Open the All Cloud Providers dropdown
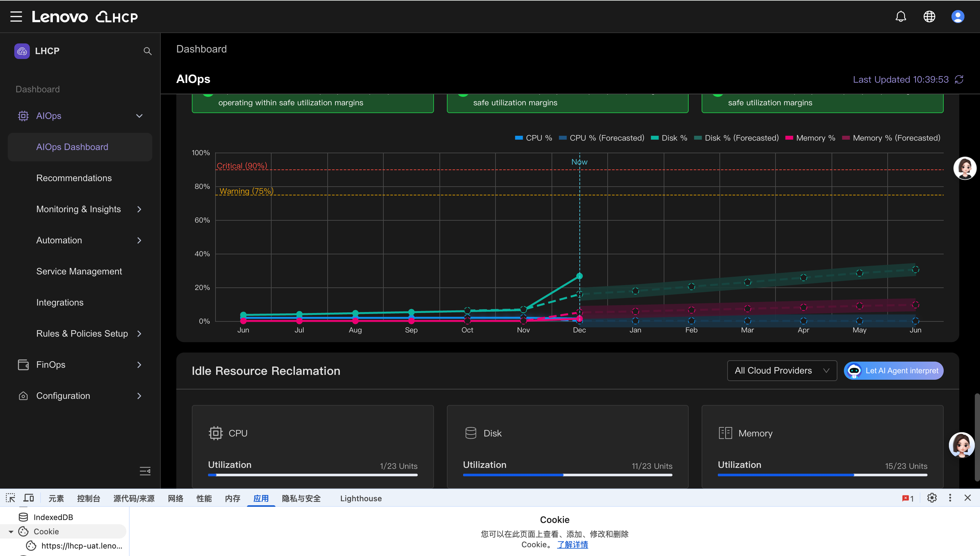Viewport: 980px width, 556px height. click(x=782, y=371)
